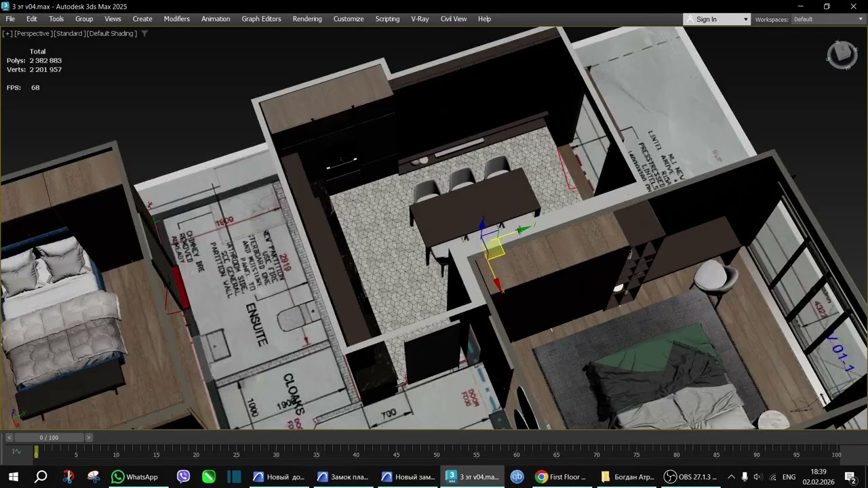Viewport: 868px width, 488px height.
Task: Click the '3 эт v04.ma...' taskbar button
Action: [x=473, y=476]
